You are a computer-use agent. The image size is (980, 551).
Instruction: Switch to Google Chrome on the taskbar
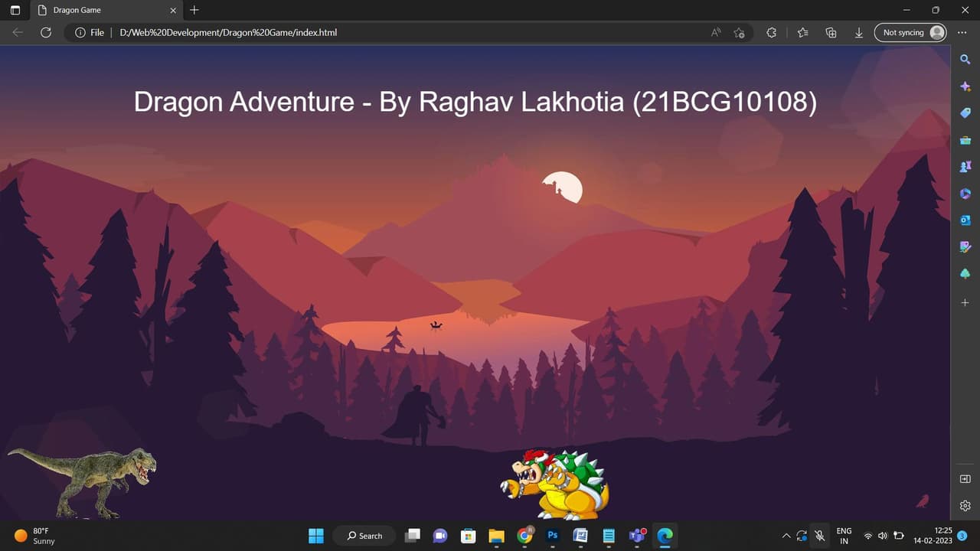[x=524, y=536]
